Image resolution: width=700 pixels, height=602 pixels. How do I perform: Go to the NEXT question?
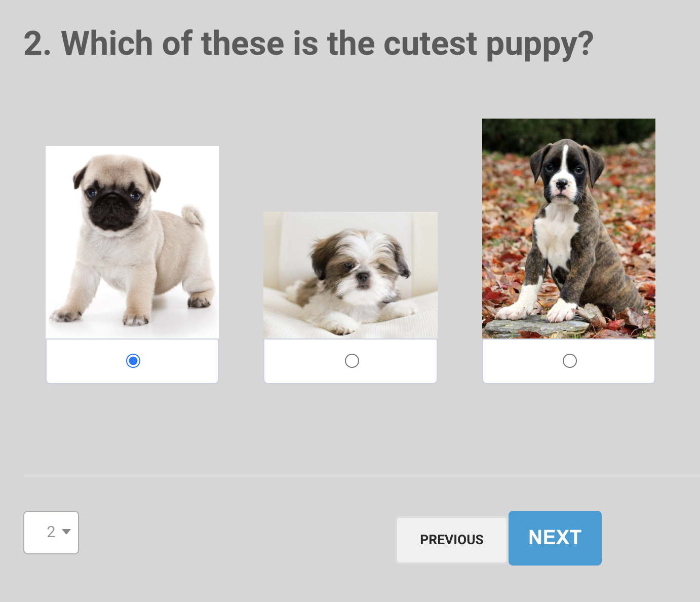click(x=555, y=538)
